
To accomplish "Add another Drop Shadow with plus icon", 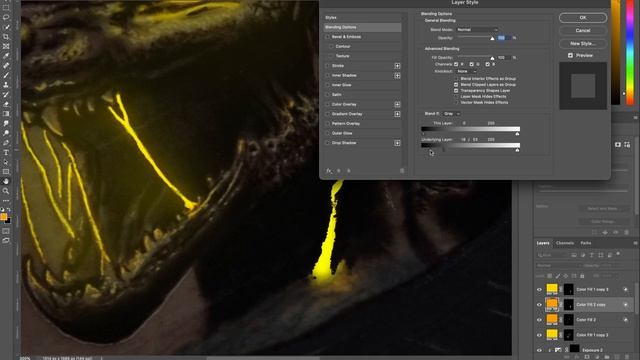I will point(397,143).
